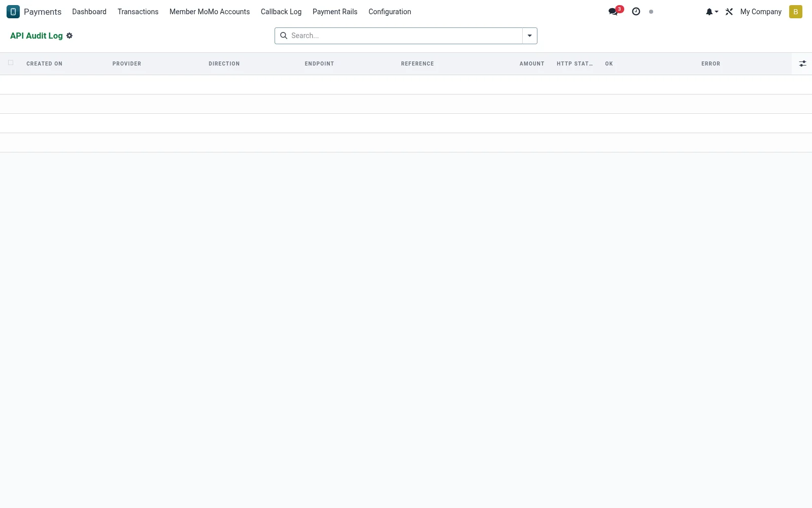Open the debug tools wrench icon
Screen dimensions: 812x508
click(x=729, y=12)
